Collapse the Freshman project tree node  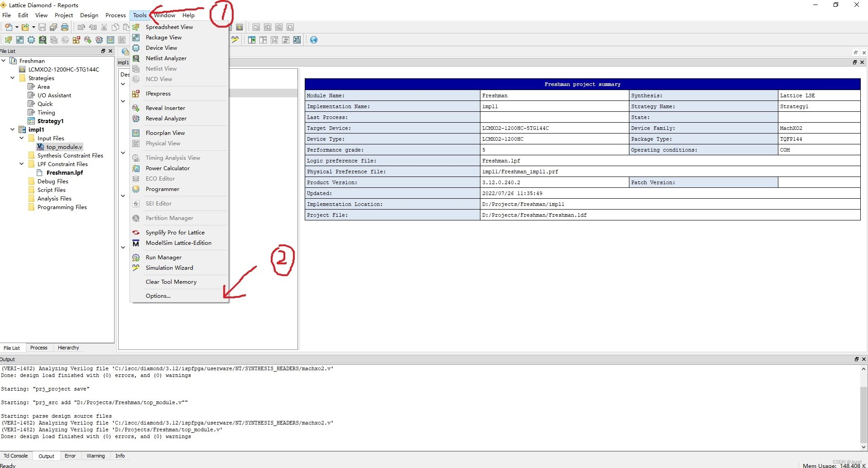(x=4, y=61)
